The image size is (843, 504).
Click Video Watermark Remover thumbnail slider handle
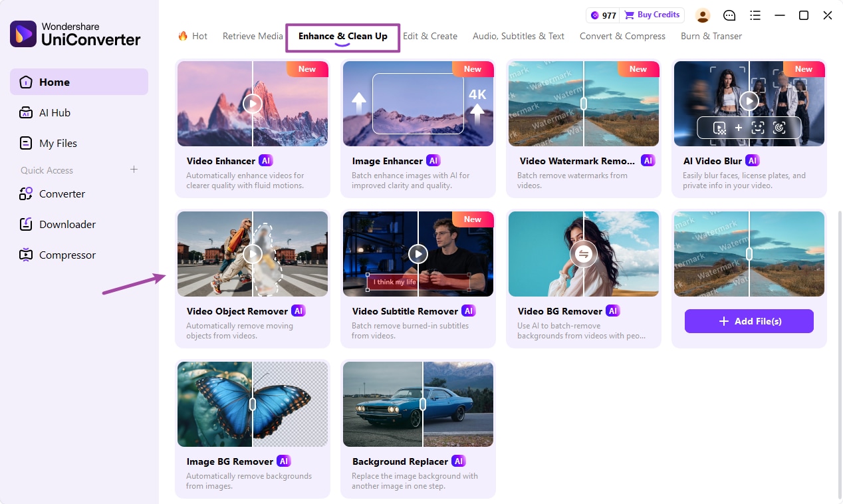[x=584, y=104]
